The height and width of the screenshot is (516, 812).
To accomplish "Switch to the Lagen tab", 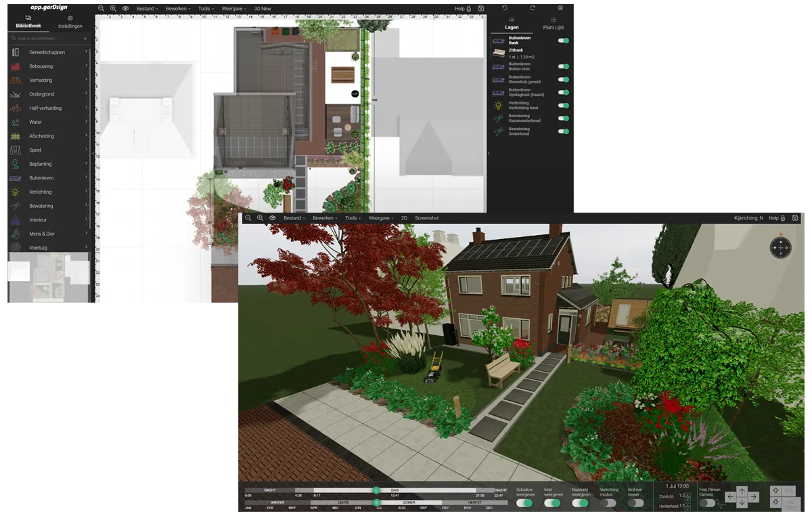I will coord(512,24).
